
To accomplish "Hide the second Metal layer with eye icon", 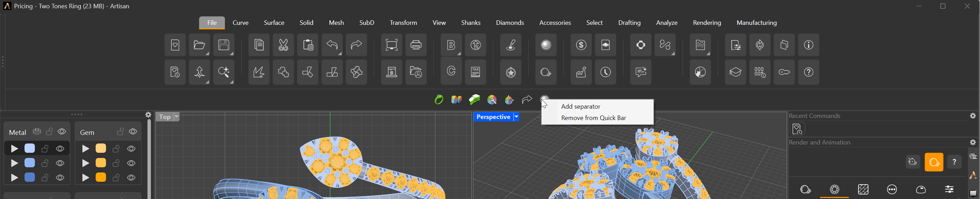I will point(60,163).
